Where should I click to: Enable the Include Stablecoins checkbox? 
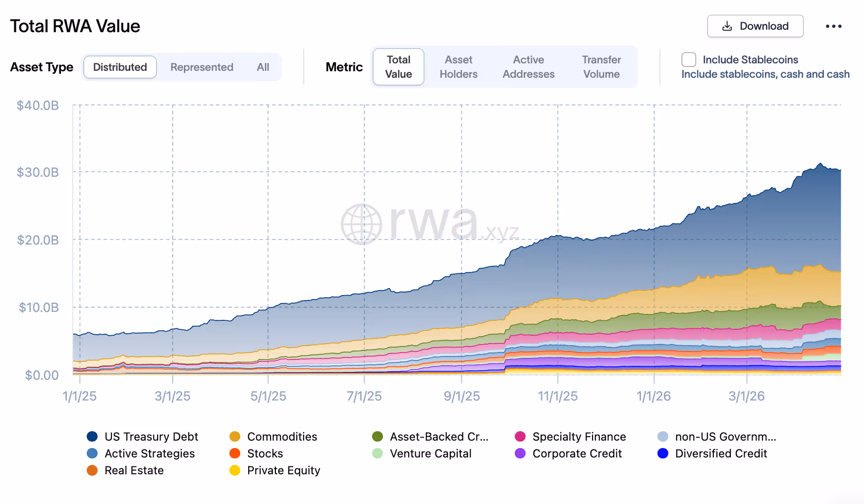689,59
